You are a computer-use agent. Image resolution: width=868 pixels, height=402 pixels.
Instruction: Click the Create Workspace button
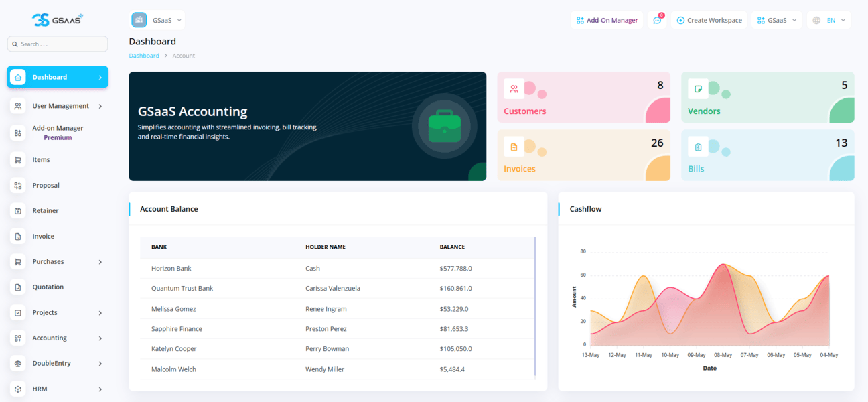(x=709, y=20)
